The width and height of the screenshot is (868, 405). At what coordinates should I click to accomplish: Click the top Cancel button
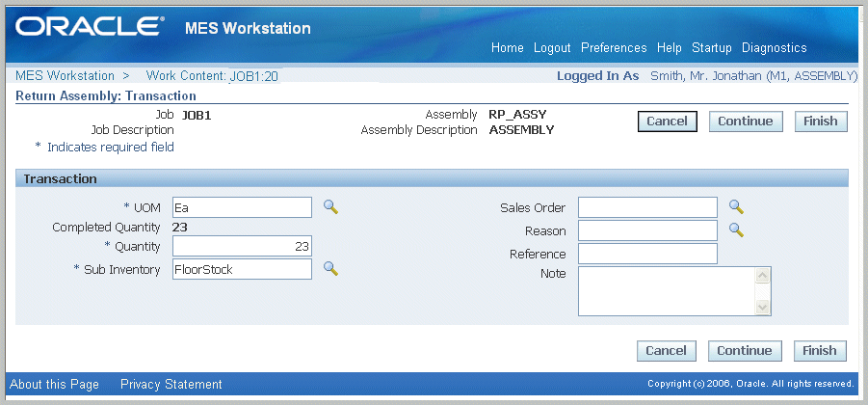point(667,121)
